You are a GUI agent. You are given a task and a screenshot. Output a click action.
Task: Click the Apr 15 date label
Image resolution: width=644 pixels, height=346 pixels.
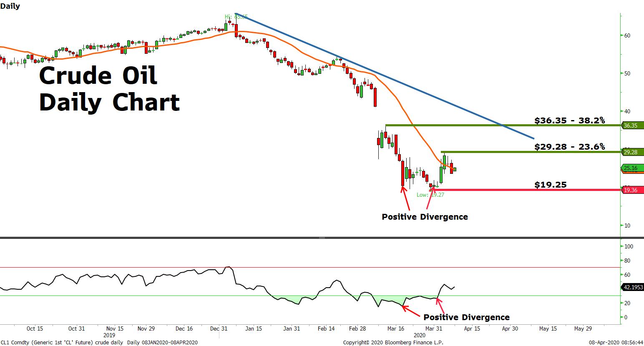[472, 328]
